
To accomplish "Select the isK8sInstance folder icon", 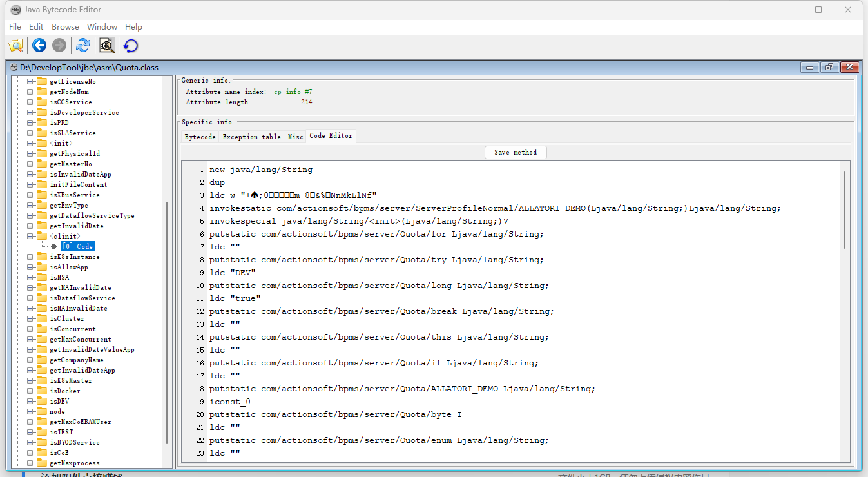I will [42, 257].
